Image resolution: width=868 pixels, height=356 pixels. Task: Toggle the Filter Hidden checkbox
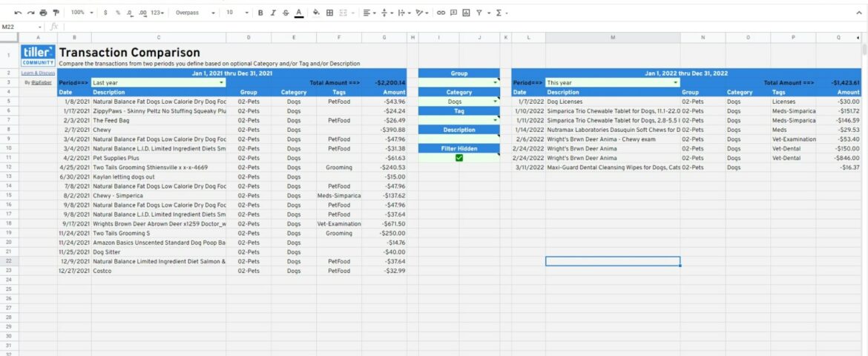(459, 158)
